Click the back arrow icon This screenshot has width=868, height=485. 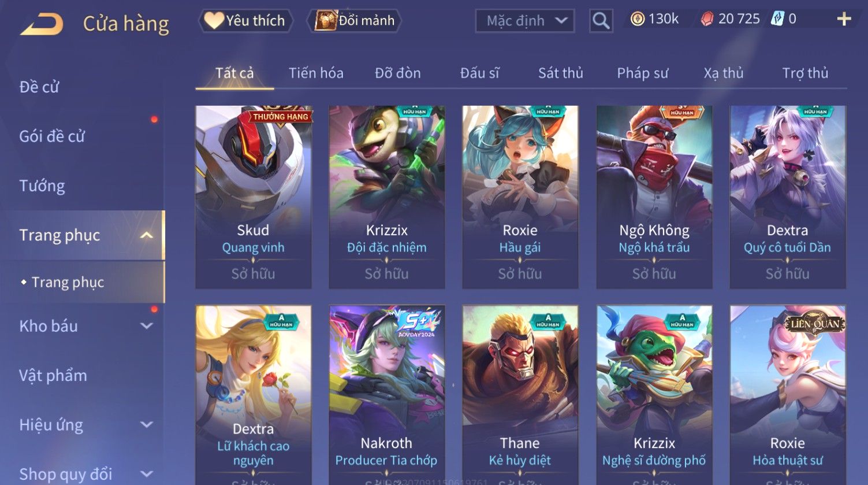42,24
